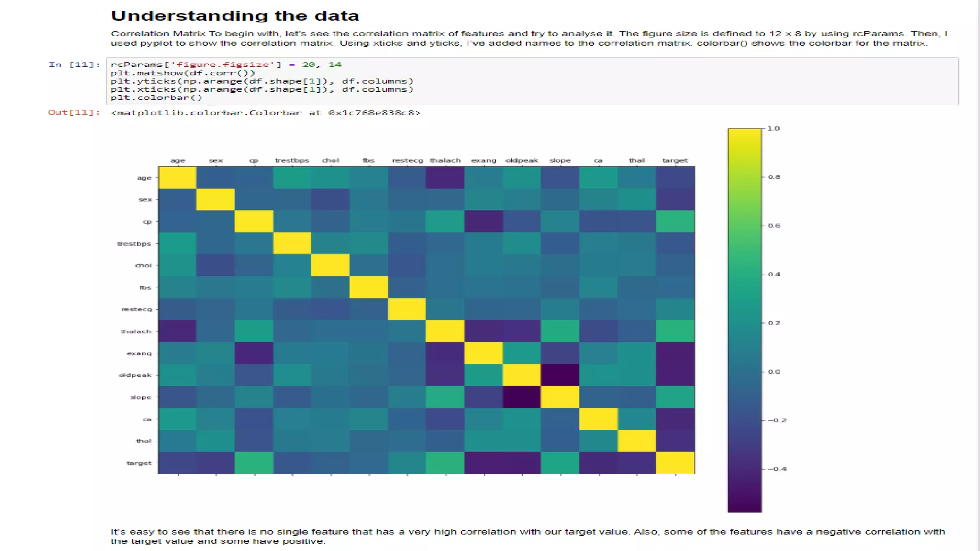
Task: Click the yellow diagonal cell for age versus age
Action: (178, 178)
